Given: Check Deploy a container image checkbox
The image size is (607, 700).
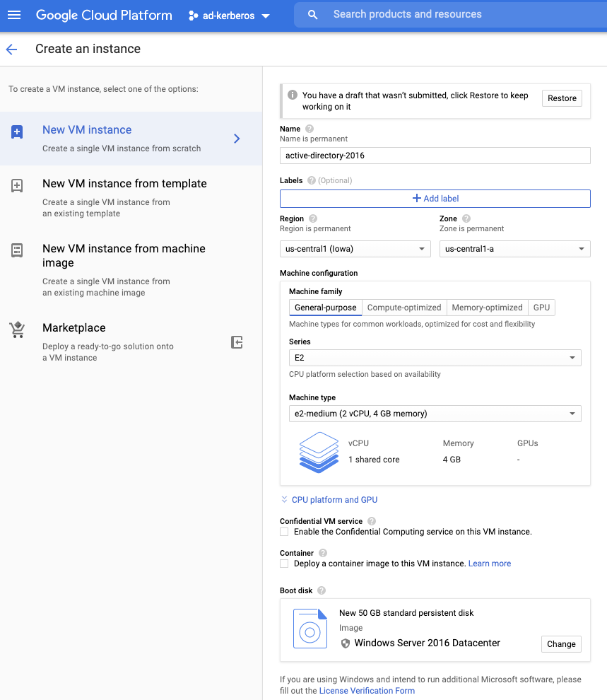Looking at the screenshot, I should pos(284,564).
